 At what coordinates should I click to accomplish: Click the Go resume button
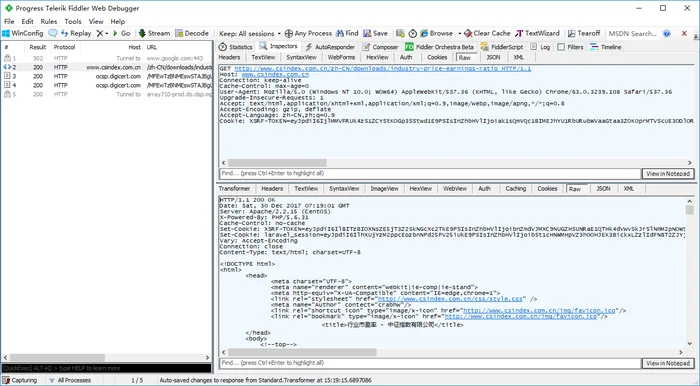click(x=121, y=33)
